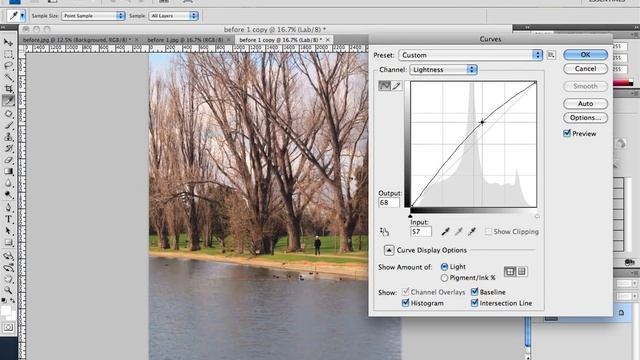This screenshot has height=360, width=640.
Task: Toggle the Channel Overlays checkbox
Action: [x=405, y=292]
